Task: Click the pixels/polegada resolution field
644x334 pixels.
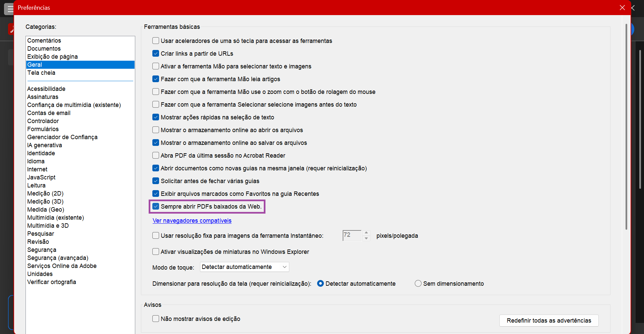Action: pyautogui.click(x=352, y=235)
